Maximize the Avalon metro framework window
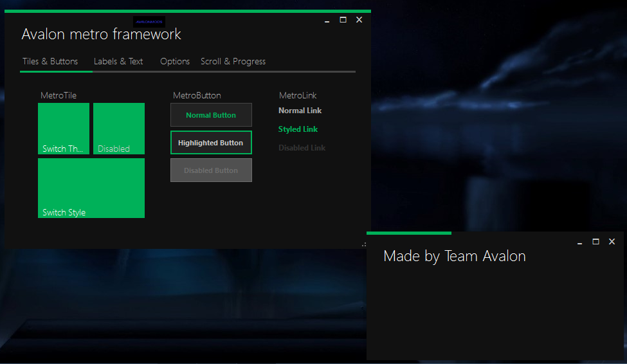 click(x=343, y=20)
